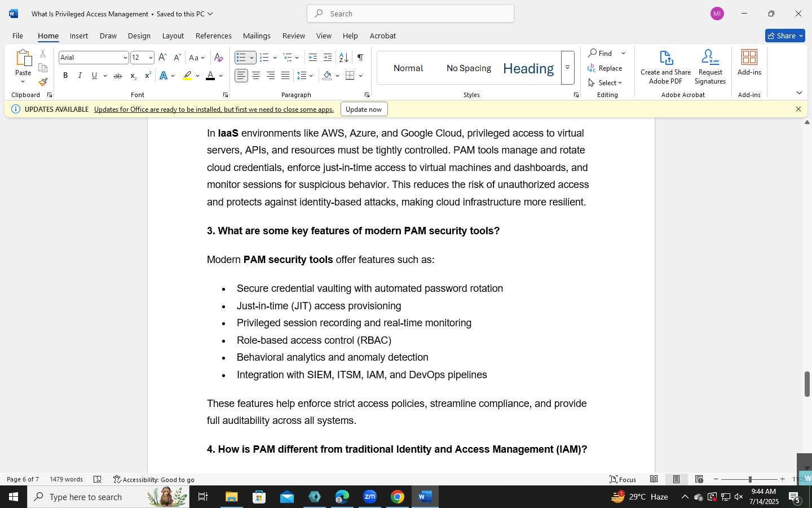Open File Explorer from taskbar
The width and height of the screenshot is (812, 508).
[232, 497]
